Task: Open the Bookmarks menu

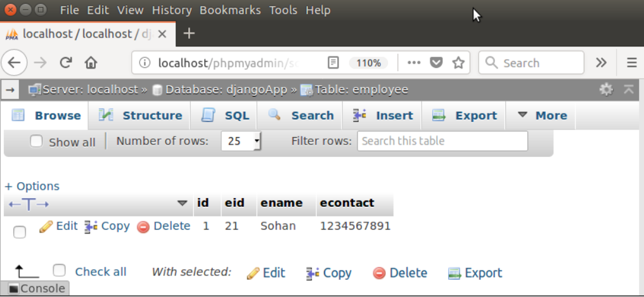Action: click(230, 10)
